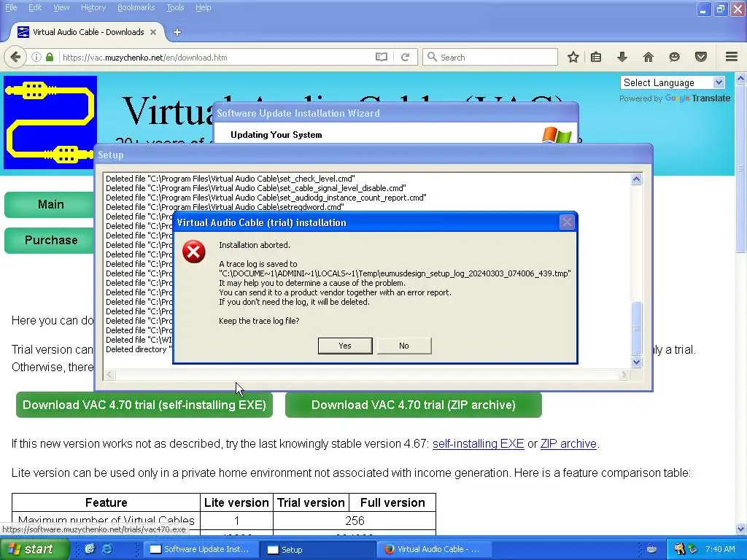747x560 pixels.
Task: Open Software Update Installation taskbar item
Action: pos(200,550)
